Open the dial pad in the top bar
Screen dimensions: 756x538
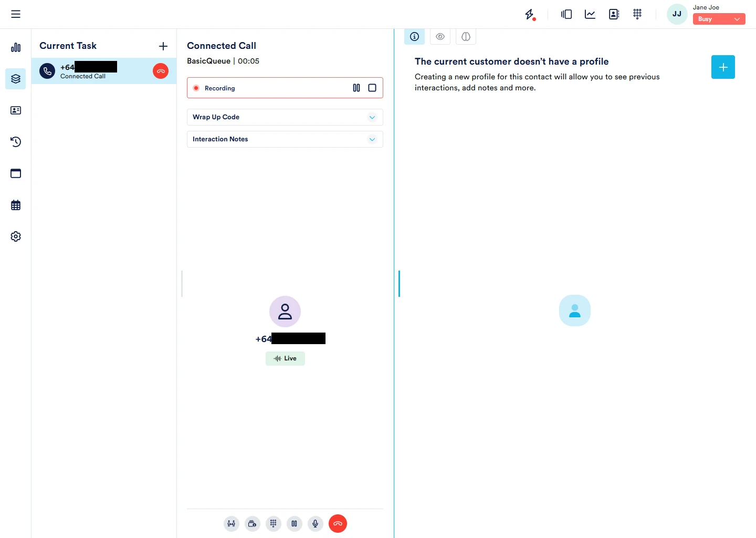tap(637, 14)
